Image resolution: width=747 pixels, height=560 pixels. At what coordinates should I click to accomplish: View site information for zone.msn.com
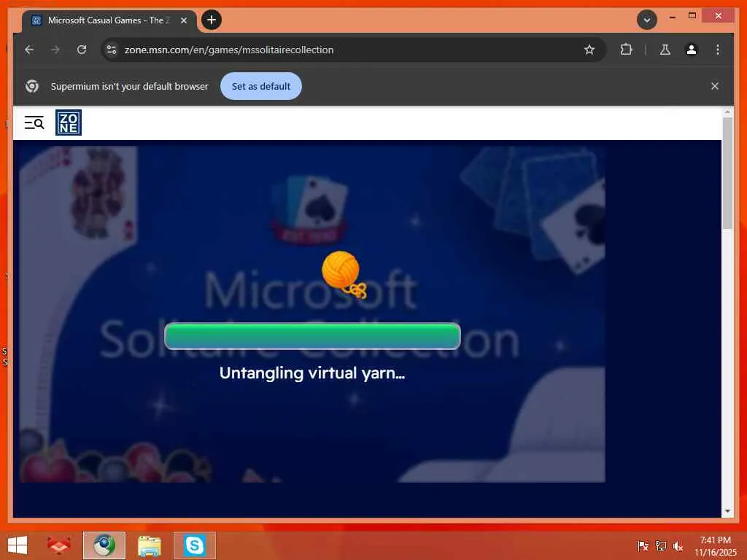(x=112, y=50)
